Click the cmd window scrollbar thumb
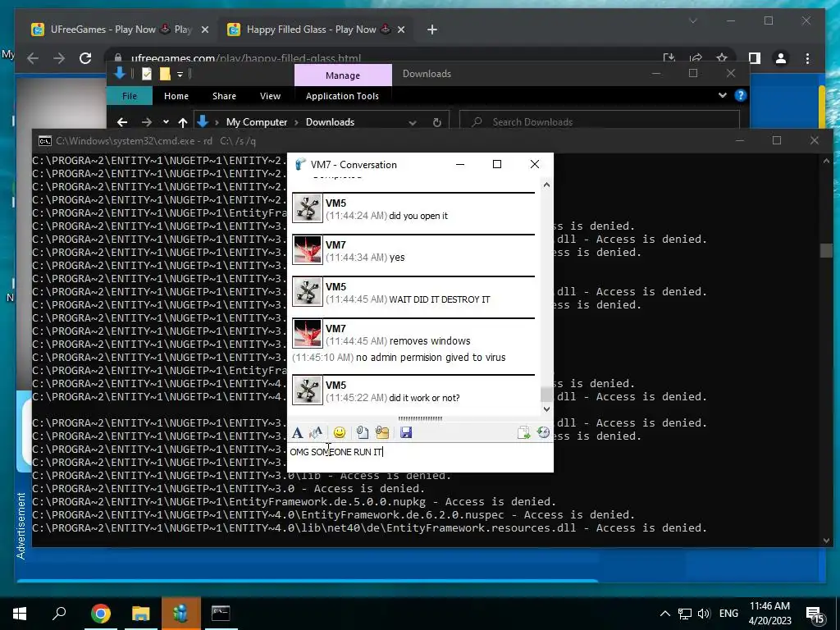 826,250
